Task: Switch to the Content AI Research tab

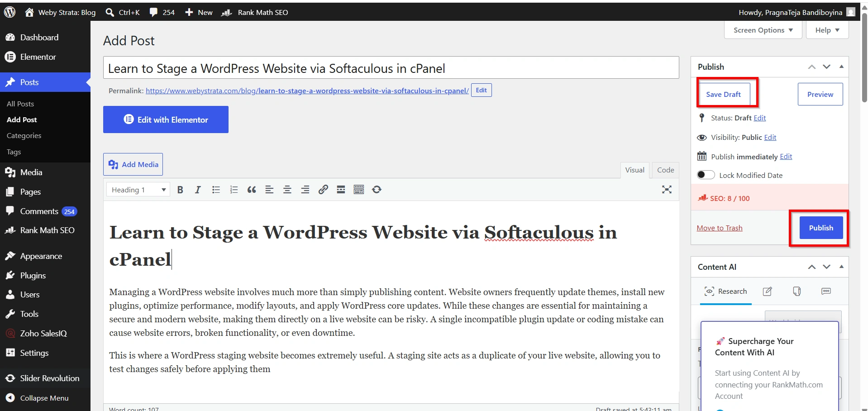Action: pos(726,292)
